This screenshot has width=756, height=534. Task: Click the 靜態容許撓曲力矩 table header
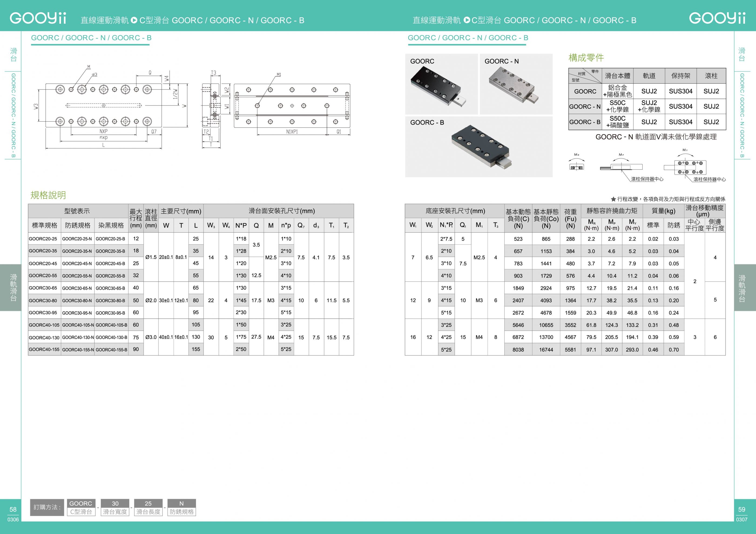(x=612, y=211)
